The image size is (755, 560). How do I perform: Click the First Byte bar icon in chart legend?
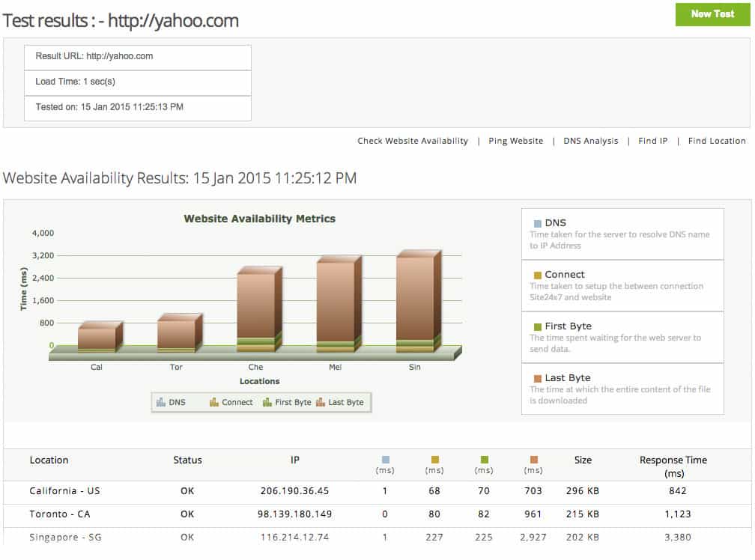267,402
